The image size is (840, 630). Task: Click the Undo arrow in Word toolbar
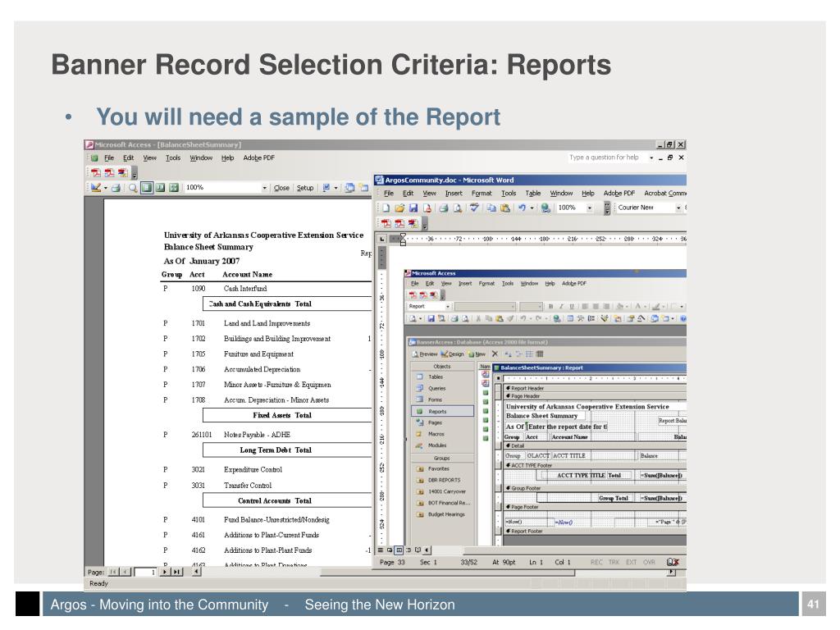(522, 208)
